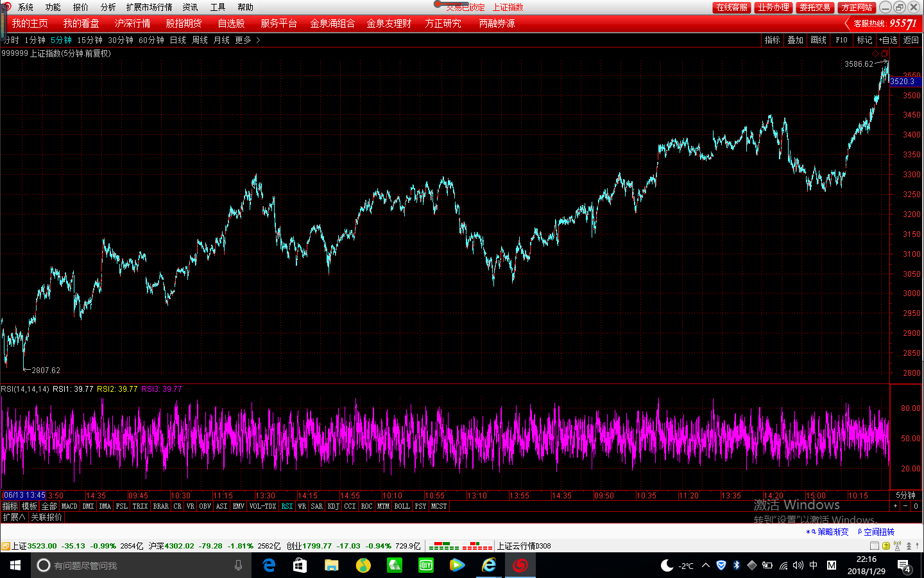Screen dimensions: 924x578
Task: Click the red-green market breadth bar indicator
Action: pyautogui.click(x=477, y=546)
